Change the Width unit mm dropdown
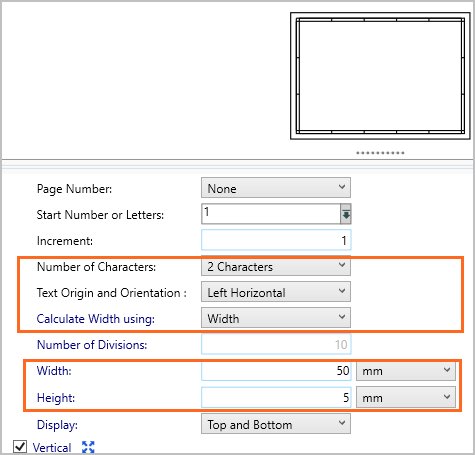This screenshot has height=455, width=475. pos(406,370)
